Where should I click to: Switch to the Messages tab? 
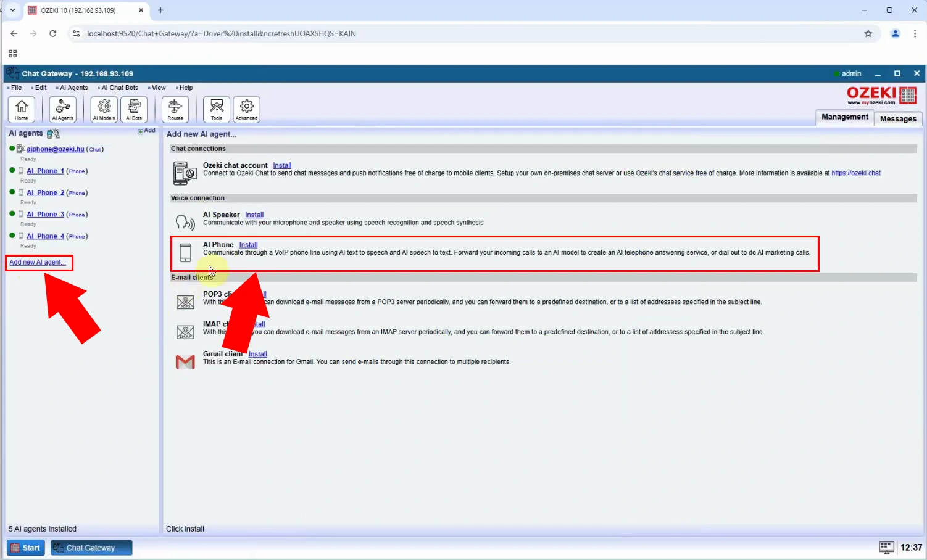tap(898, 118)
